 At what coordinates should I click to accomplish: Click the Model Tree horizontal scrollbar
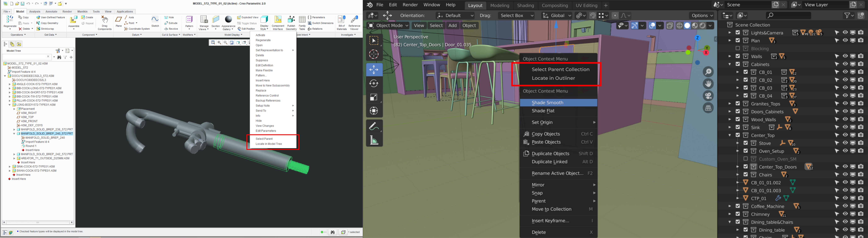38,223
